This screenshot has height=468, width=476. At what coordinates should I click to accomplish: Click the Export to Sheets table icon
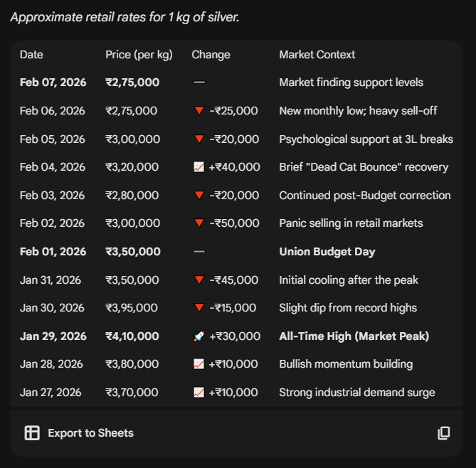(32, 433)
